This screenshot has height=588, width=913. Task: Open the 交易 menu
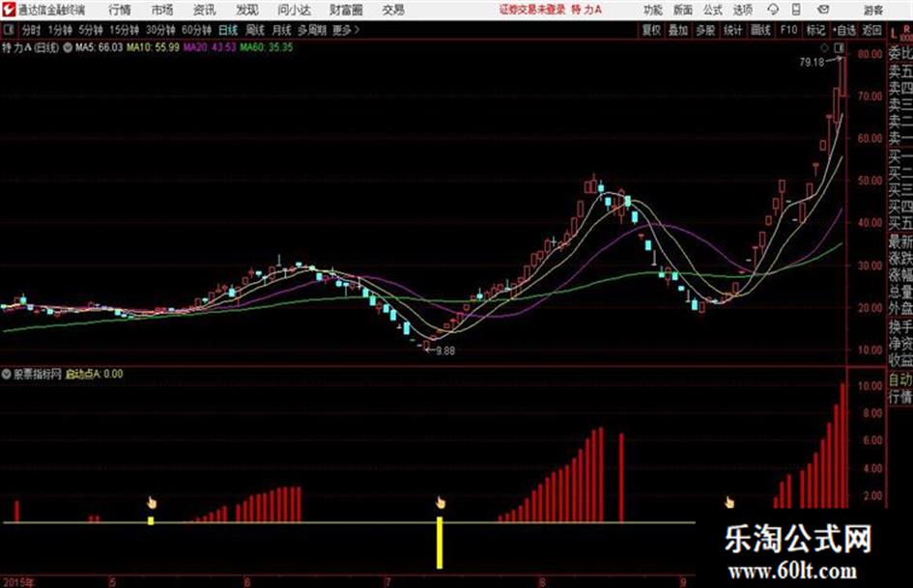click(393, 10)
